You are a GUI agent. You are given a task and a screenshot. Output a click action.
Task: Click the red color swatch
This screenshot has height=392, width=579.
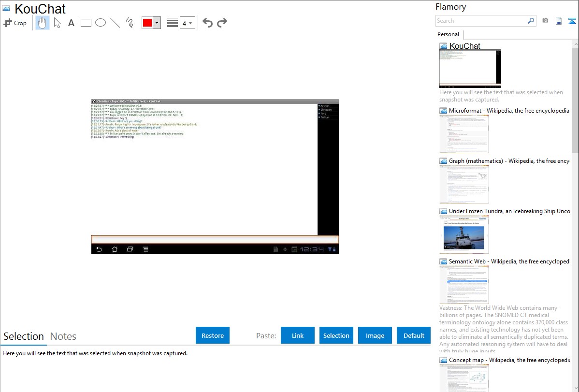pos(147,23)
